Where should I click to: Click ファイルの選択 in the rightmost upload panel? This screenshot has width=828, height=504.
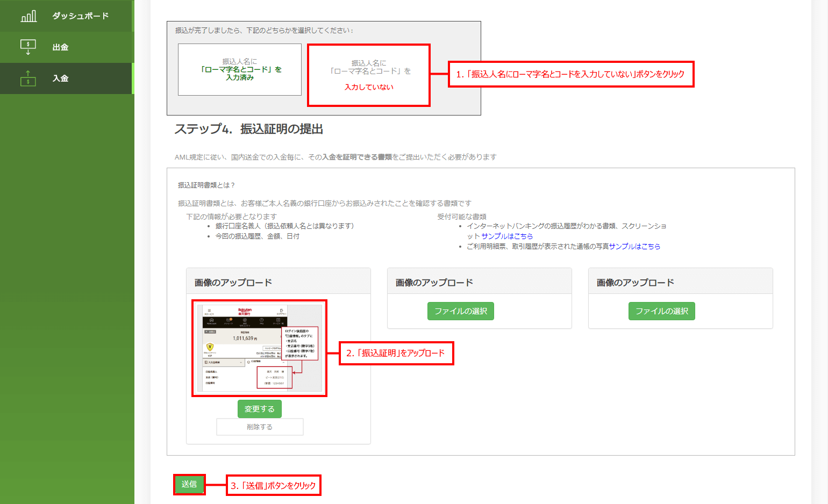pos(661,311)
